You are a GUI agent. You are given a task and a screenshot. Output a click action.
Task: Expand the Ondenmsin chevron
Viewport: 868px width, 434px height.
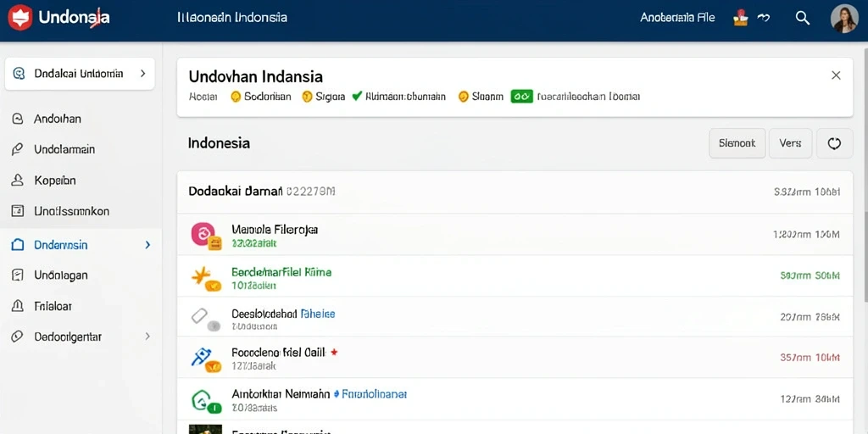coord(147,245)
